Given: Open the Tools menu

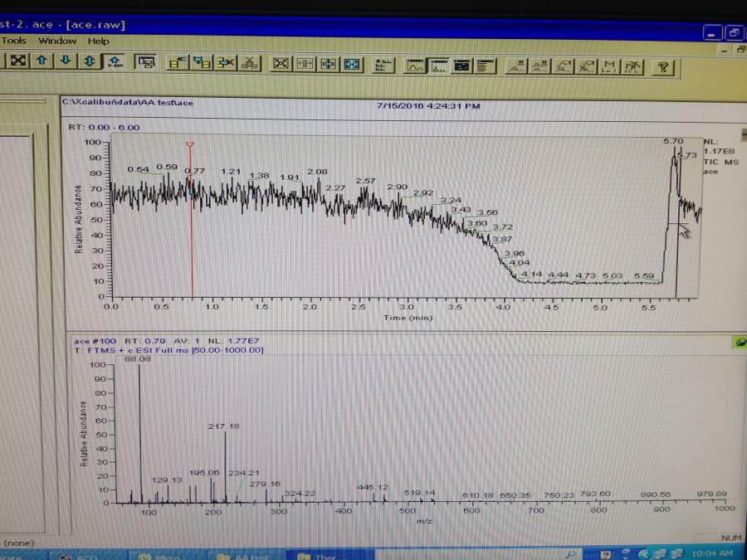Looking at the screenshot, I should [x=14, y=41].
